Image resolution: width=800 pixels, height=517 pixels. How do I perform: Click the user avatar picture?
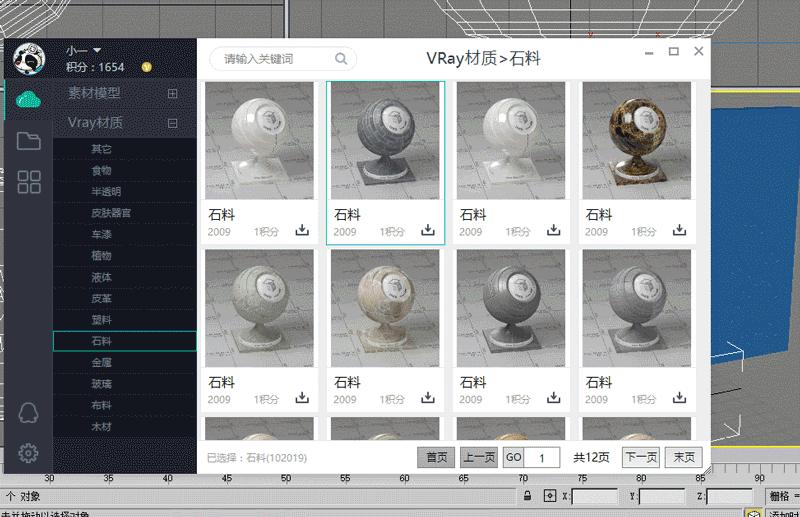[29, 59]
